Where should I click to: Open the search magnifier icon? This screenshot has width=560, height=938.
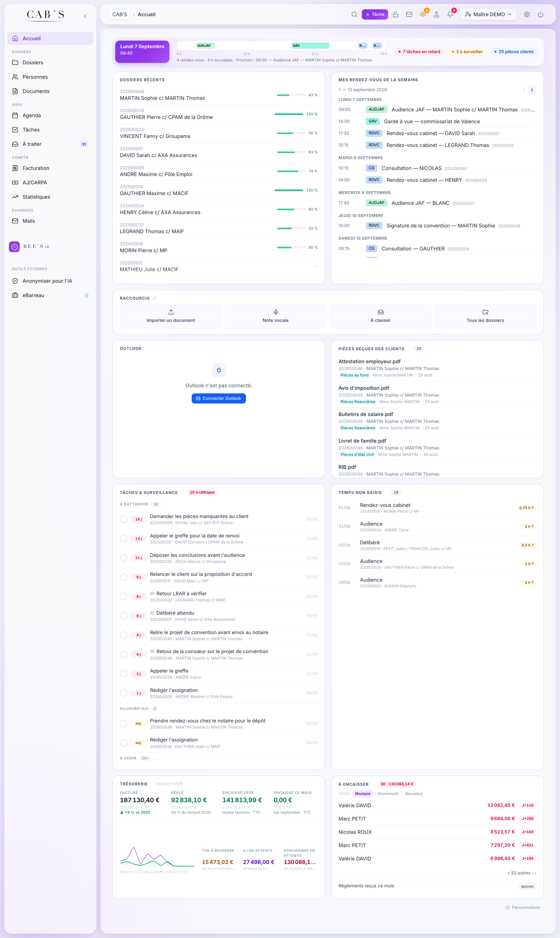pyautogui.click(x=354, y=14)
